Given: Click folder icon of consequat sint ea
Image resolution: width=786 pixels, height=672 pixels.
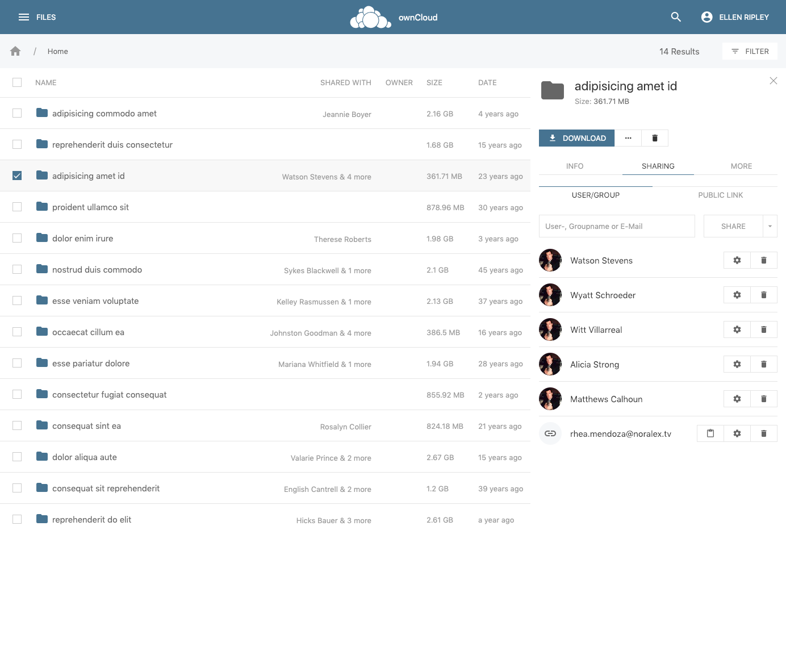Looking at the screenshot, I should pyautogui.click(x=42, y=425).
